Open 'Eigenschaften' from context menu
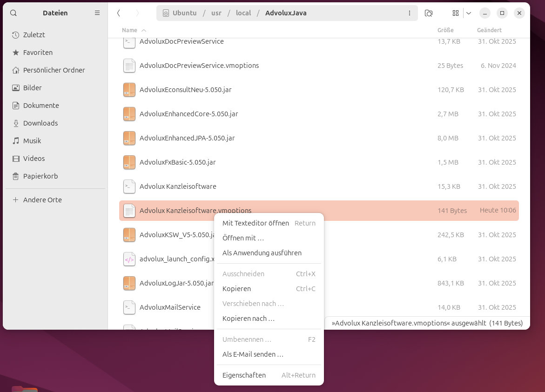Image resolution: width=545 pixels, height=392 pixels. pyautogui.click(x=244, y=375)
